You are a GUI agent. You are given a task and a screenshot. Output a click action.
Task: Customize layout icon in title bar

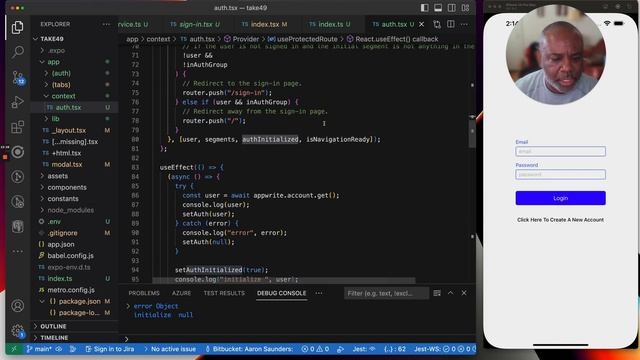[x=465, y=8]
